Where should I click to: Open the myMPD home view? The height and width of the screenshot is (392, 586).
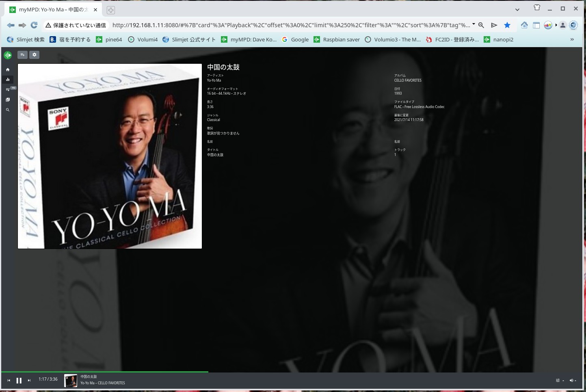coord(8,69)
